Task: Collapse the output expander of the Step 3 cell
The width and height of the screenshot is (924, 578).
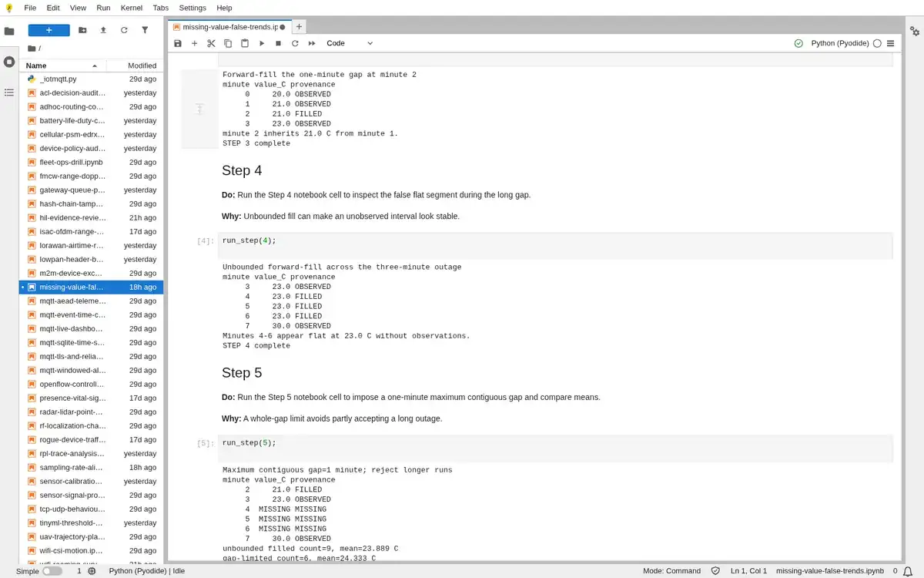Action: click(199, 109)
